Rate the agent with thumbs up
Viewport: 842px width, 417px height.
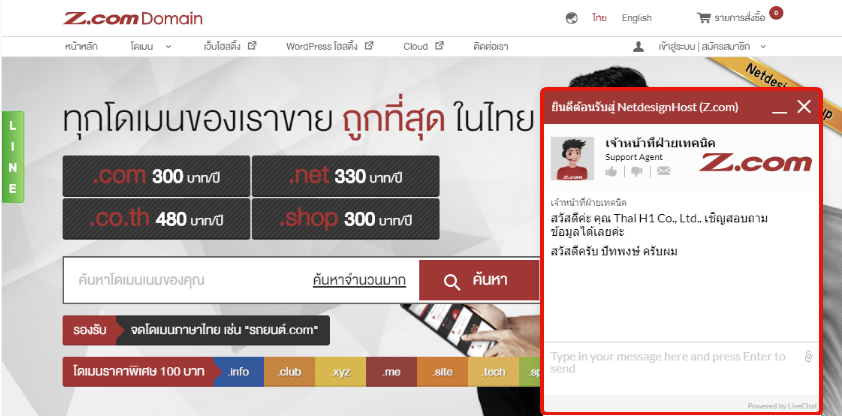coord(611,171)
